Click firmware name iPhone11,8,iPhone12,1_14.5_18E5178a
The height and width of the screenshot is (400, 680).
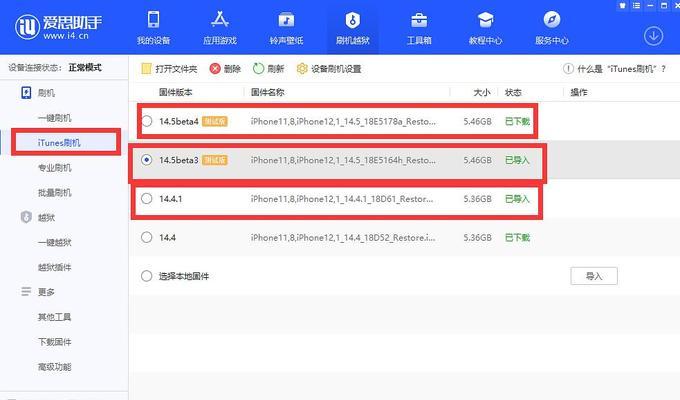pos(343,121)
